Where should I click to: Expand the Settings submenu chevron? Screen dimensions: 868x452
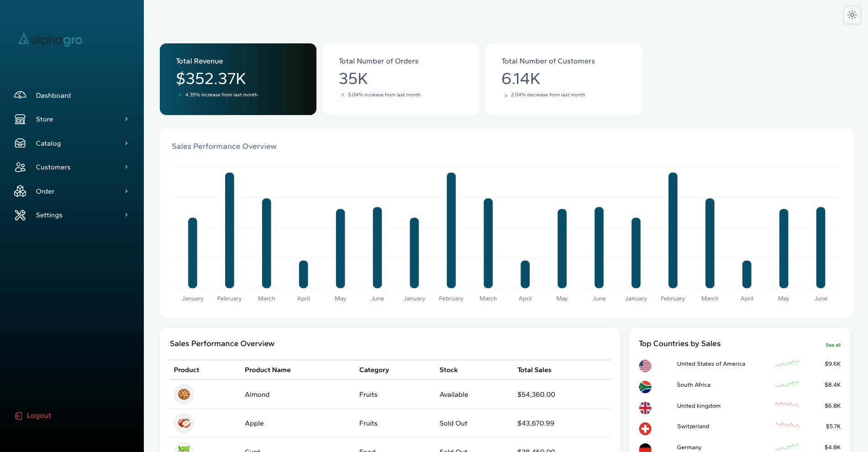point(126,215)
